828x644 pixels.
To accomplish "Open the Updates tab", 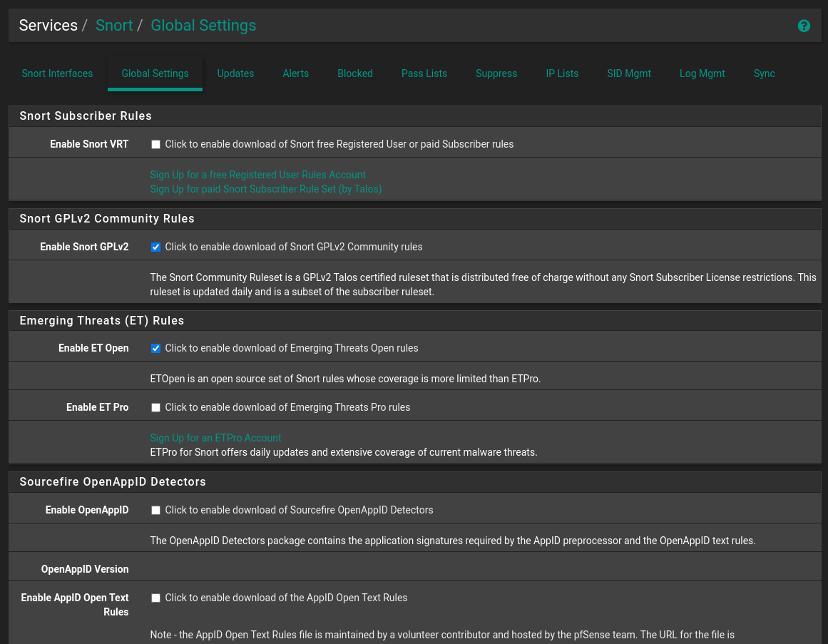I will [x=235, y=73].
